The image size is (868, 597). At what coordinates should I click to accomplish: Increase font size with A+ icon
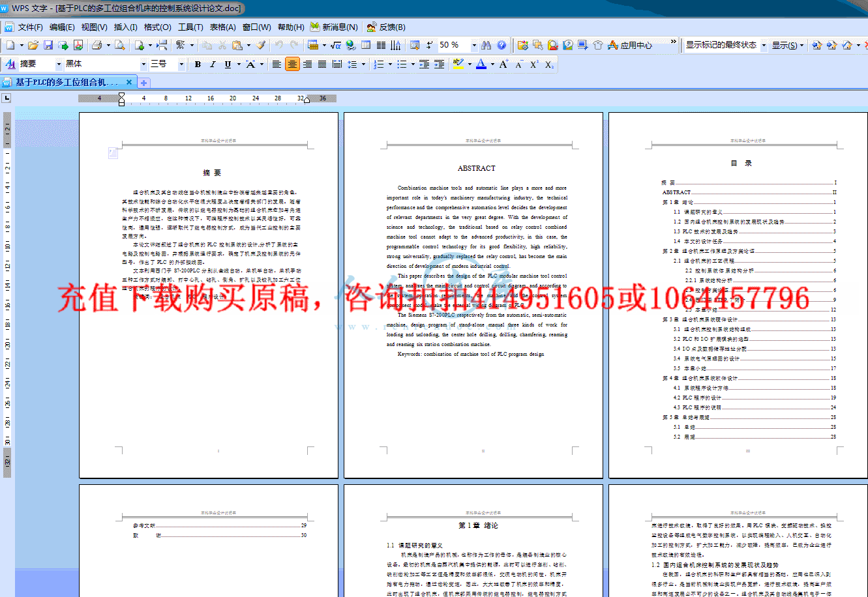(x=504, y=64)
